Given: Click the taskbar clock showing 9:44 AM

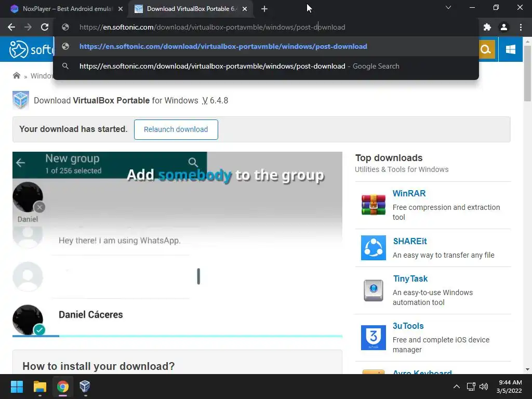Looking at the screenshot, I should click(509, 387).
